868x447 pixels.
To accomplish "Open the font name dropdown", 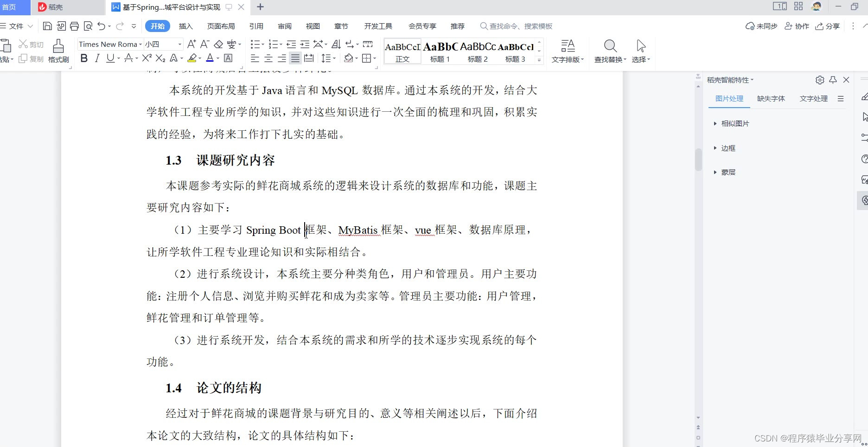I will click(140, 44).
